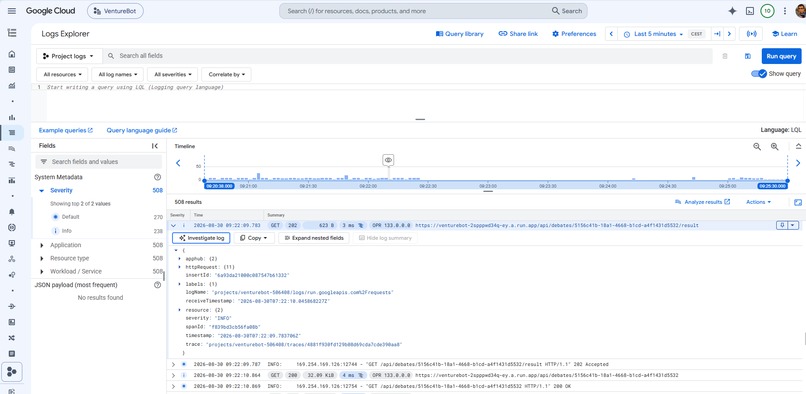The width and height of the screenshot is (806, 394).
Task: Click the Search fields and values box
Action: pos(99,162)
